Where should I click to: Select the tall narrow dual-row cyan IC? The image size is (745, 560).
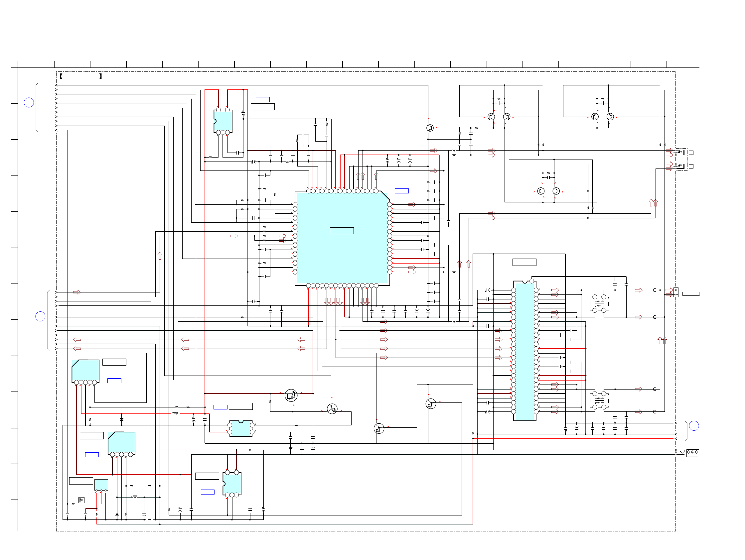coord(525,351)
